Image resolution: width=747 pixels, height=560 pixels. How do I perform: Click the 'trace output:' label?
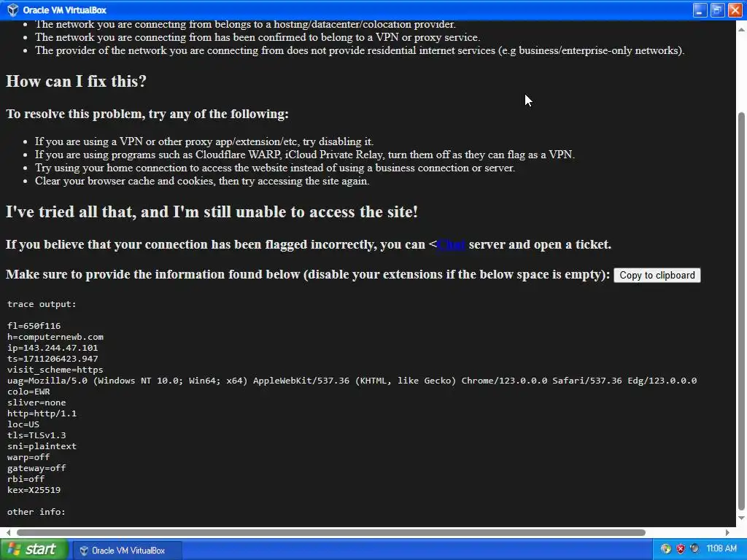[42, 304]
